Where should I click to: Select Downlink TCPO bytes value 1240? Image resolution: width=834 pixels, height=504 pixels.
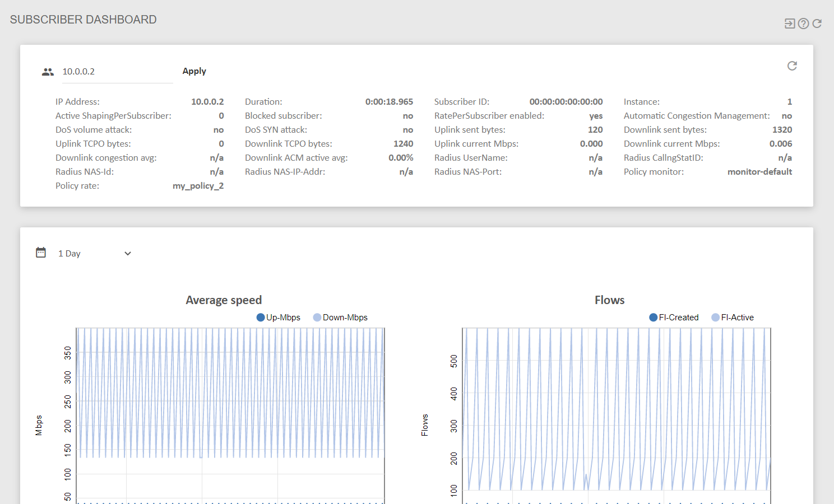click(x=404, y=144)
